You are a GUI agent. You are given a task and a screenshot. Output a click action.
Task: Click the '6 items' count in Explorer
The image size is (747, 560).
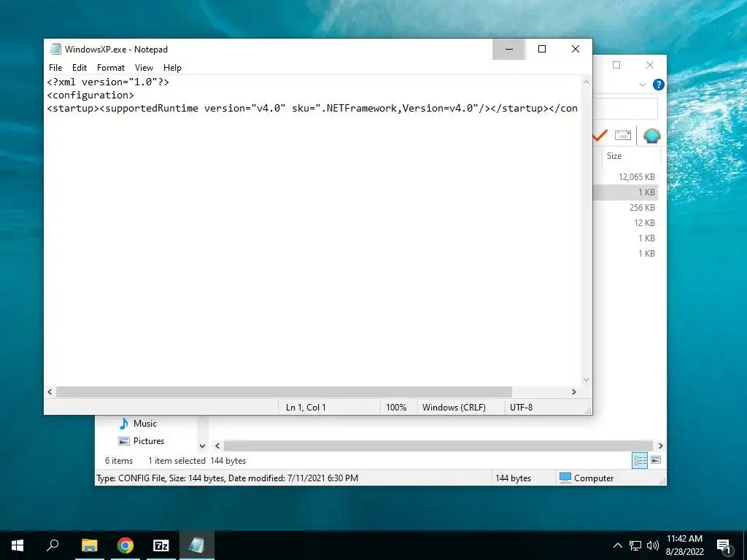point(119,461)
